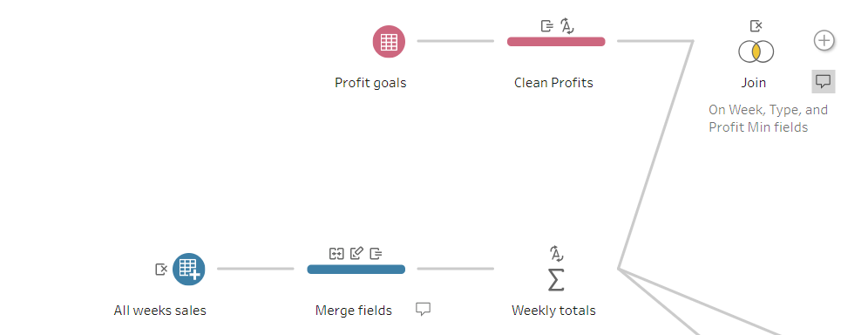Open the comment bubble beside Merge fields
The height and width of the screenshot is (335, 868).
(423, 309)
